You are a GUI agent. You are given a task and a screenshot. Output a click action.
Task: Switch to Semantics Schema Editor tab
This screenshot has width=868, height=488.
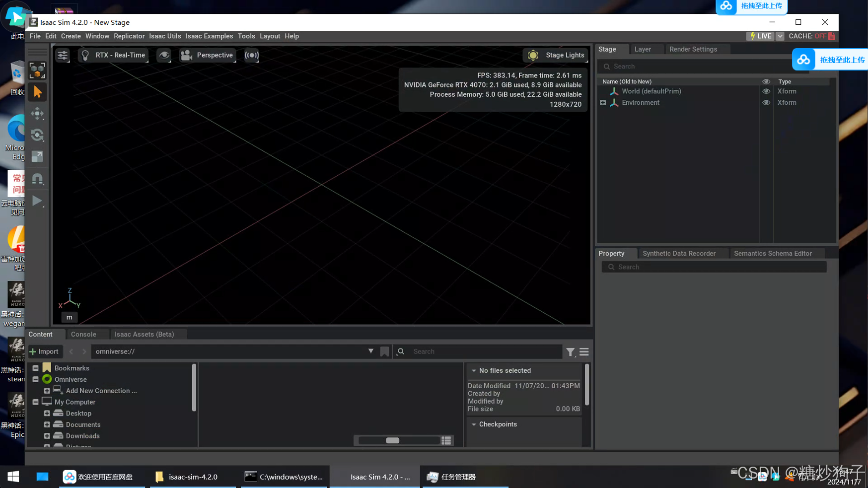(x=773, y=253)
